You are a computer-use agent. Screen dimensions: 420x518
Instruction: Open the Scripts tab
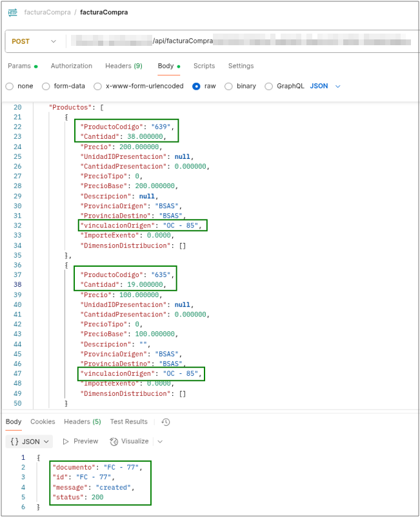204,66
